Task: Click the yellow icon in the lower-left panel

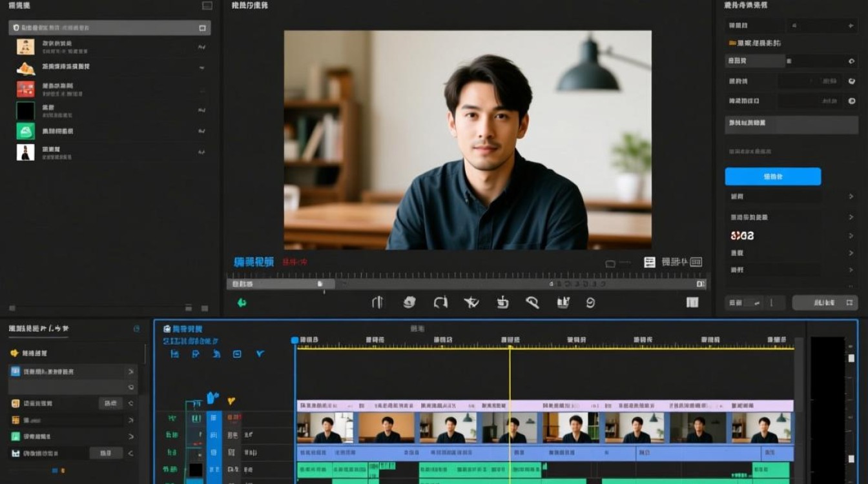Action: 14,353
